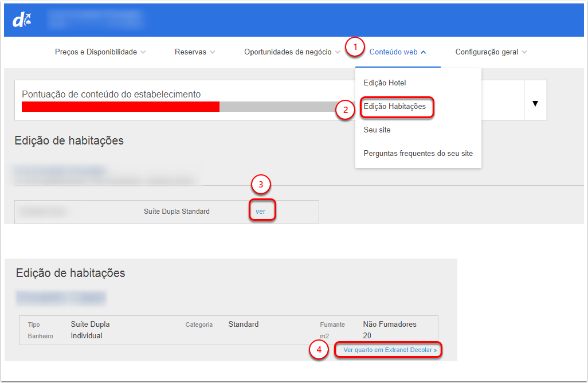Screen dimensions: 588x383
Task: Click the step 4 numbered marker
Action: pos(319,350)
